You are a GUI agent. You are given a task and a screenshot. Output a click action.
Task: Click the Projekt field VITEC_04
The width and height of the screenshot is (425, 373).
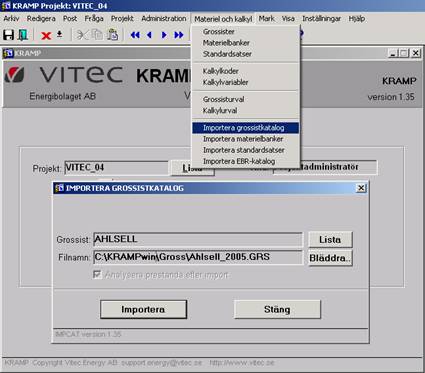(x=116, y=168)
